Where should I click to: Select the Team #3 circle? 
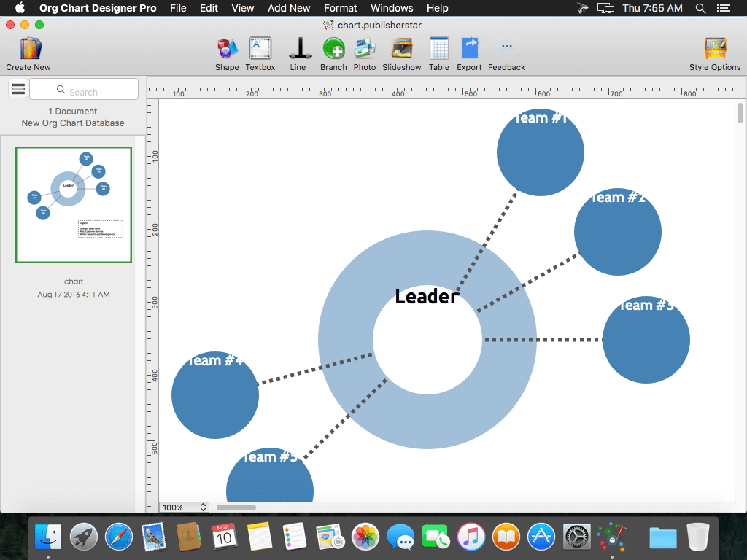646,340
